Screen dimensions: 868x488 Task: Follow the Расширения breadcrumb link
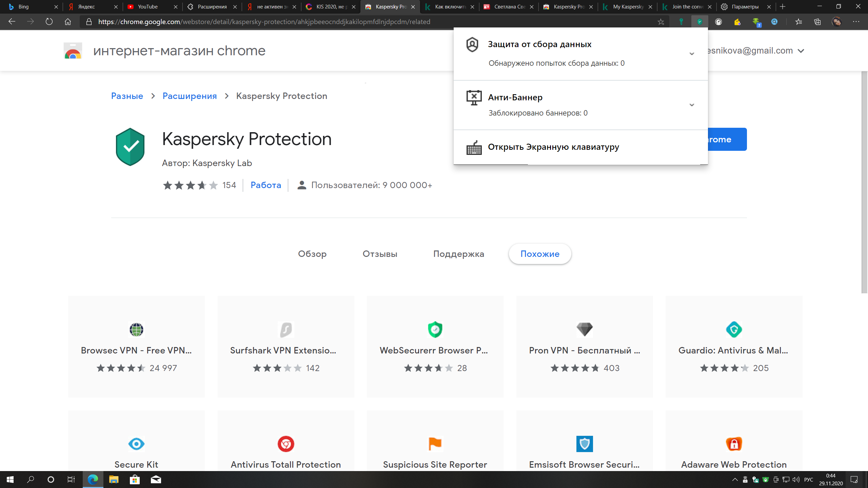[190, 96]
